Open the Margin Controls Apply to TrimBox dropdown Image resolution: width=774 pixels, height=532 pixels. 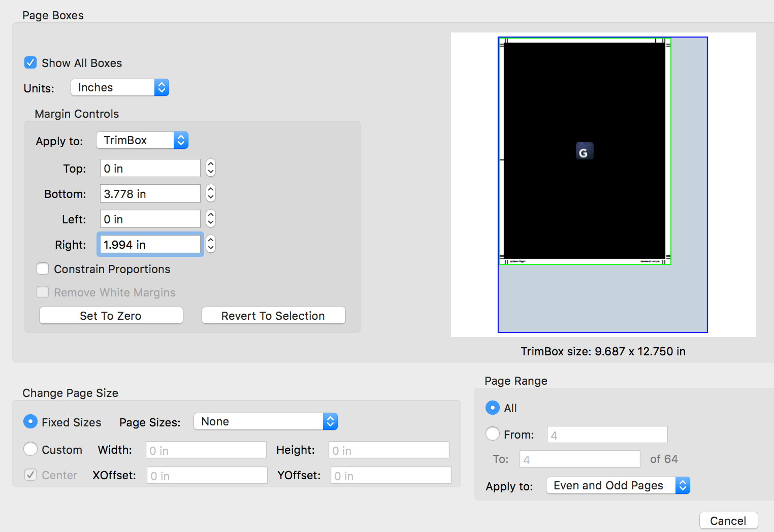click(x=142, y=140)
